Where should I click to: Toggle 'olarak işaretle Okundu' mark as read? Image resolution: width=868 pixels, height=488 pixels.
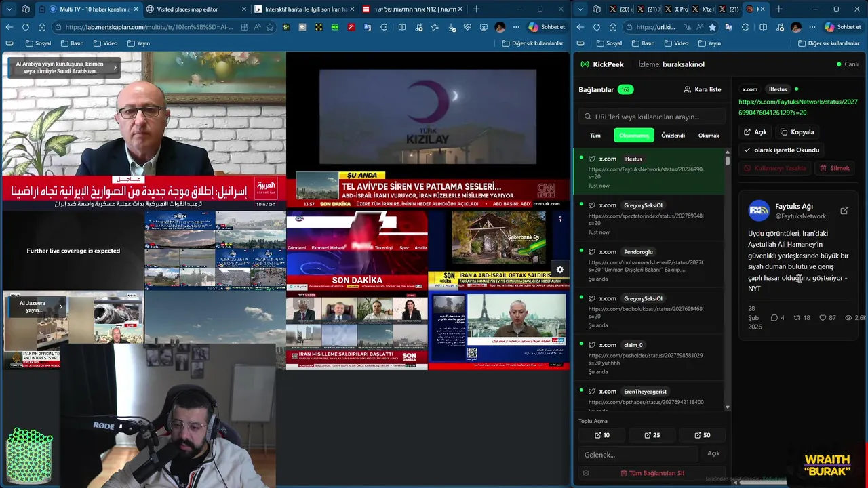click(x=781, y=150)
